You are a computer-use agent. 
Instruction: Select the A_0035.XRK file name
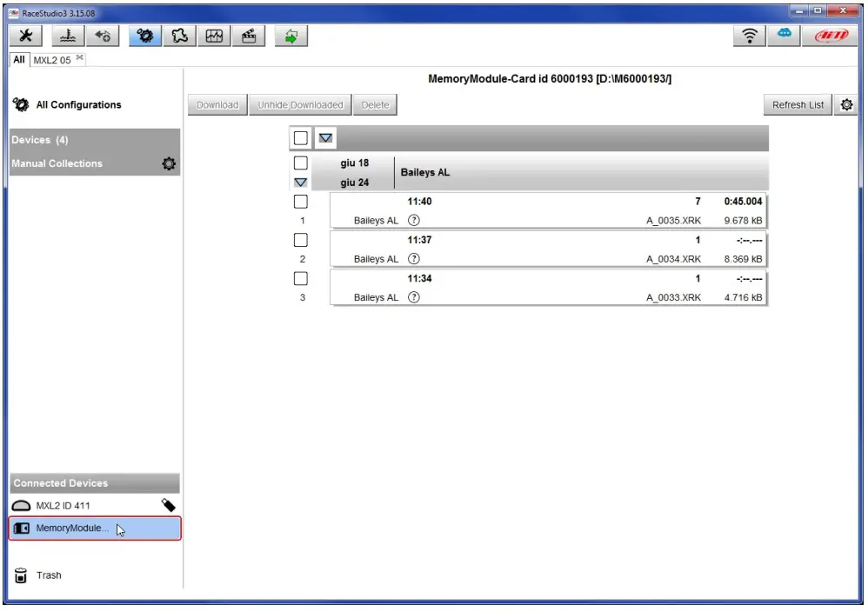(674, 221)
